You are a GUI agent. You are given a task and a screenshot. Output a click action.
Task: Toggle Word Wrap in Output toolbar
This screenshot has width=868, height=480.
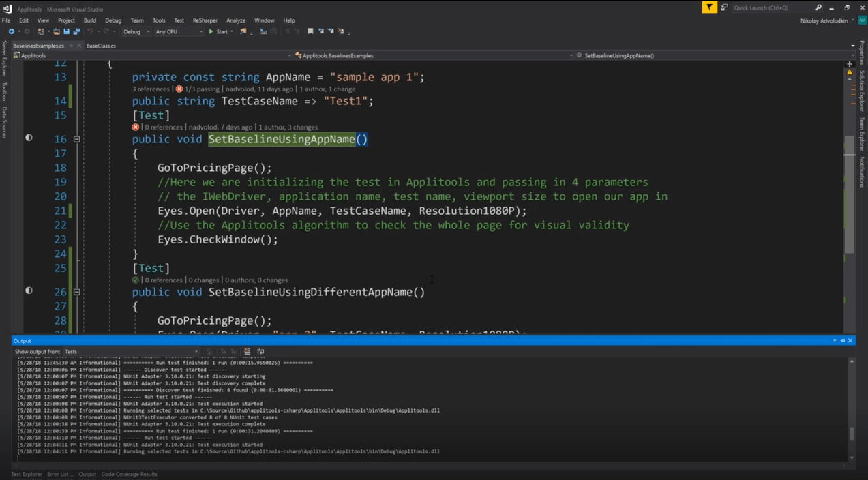(260, 352)
